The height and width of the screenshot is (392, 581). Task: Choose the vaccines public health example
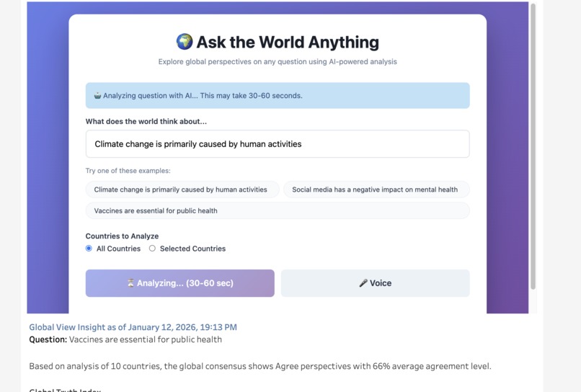(x=278, y=210)
